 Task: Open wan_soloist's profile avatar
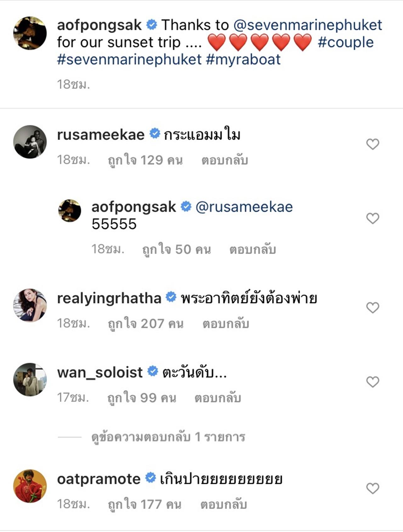point(30,379)
